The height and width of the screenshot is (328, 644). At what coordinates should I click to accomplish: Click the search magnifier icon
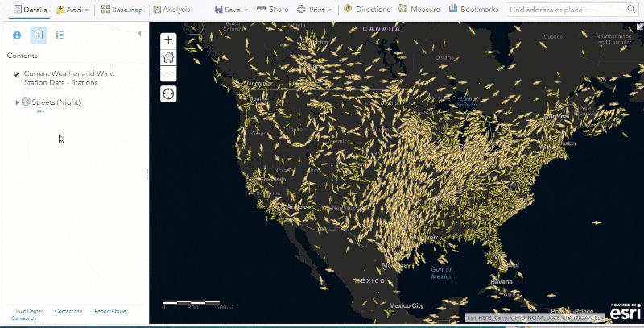(x=631, y=9)
